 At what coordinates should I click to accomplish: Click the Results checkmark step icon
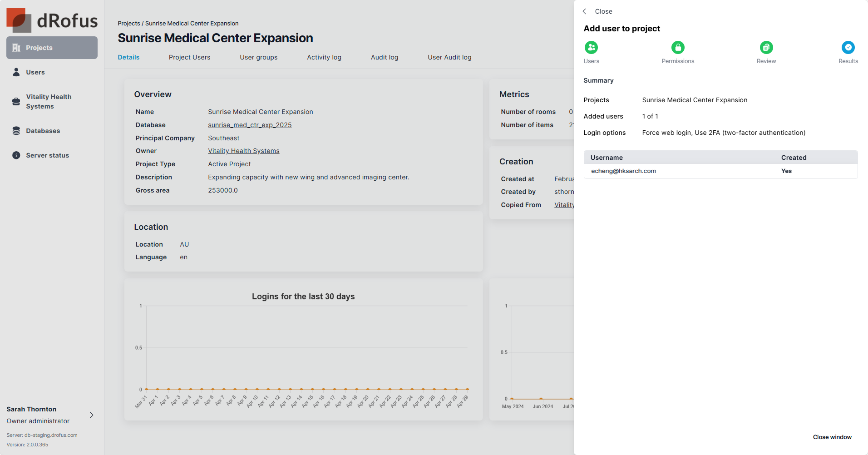848,47
